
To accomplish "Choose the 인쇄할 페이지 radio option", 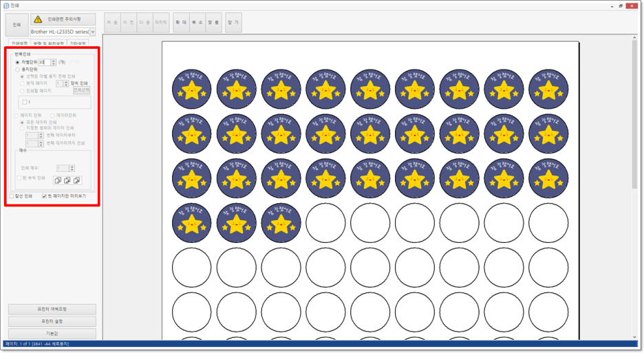I will pos(22,91).
